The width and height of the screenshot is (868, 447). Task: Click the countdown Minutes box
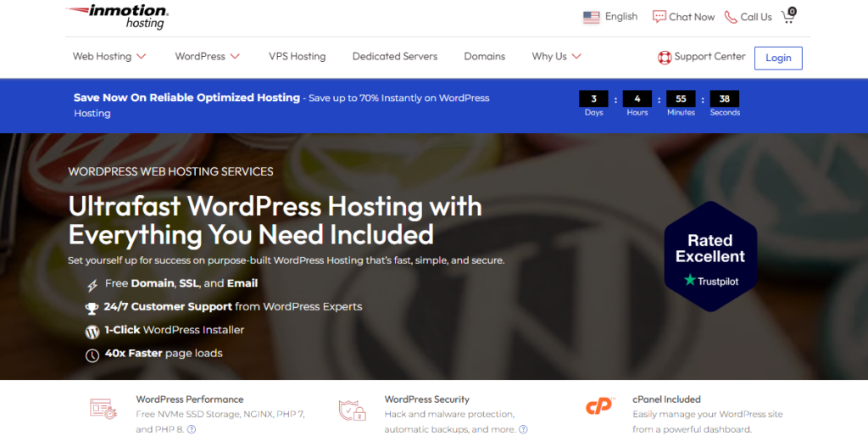point(681,98)
